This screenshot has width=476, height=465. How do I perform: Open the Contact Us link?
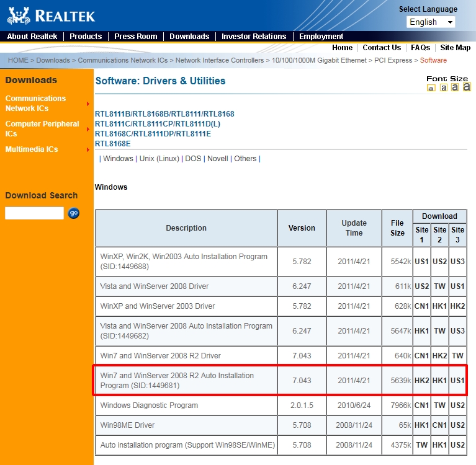click(x=382, y=48)
